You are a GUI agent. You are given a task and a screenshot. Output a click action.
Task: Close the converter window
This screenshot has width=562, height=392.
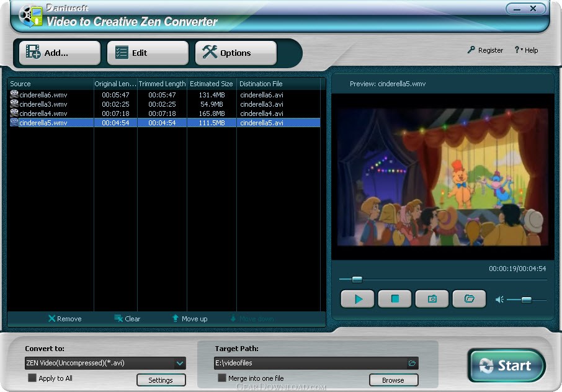coord(533,8)
